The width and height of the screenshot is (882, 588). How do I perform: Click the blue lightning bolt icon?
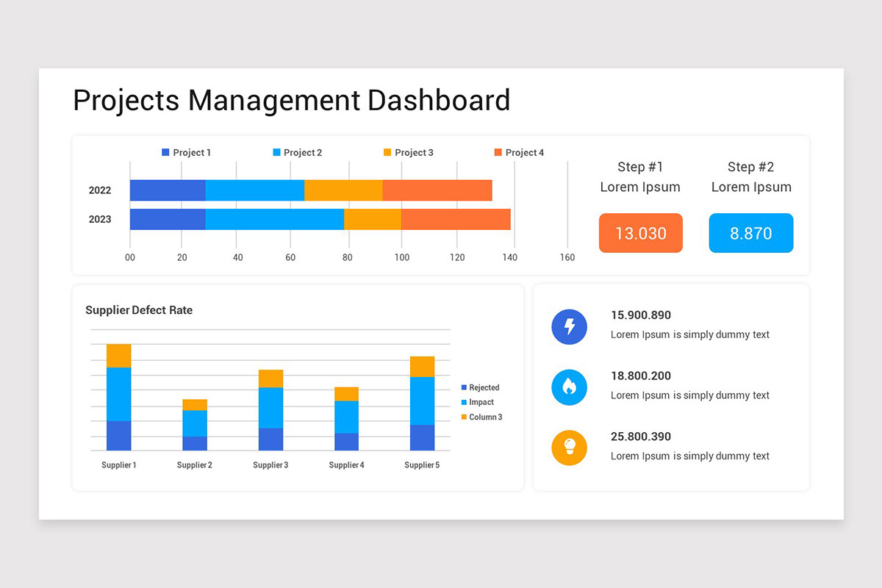click(x=569, y=327)
